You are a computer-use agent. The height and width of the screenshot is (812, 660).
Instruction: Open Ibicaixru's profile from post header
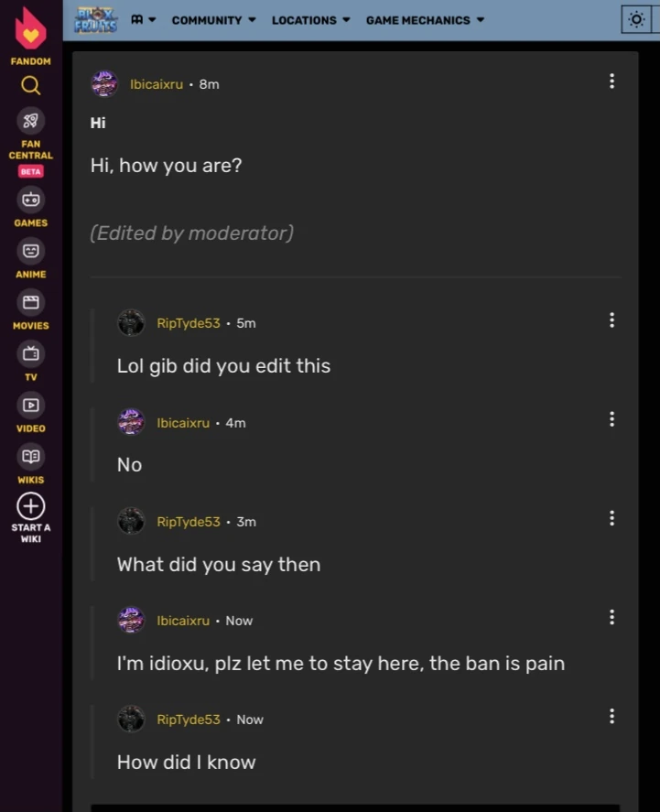tap(156, 84)
